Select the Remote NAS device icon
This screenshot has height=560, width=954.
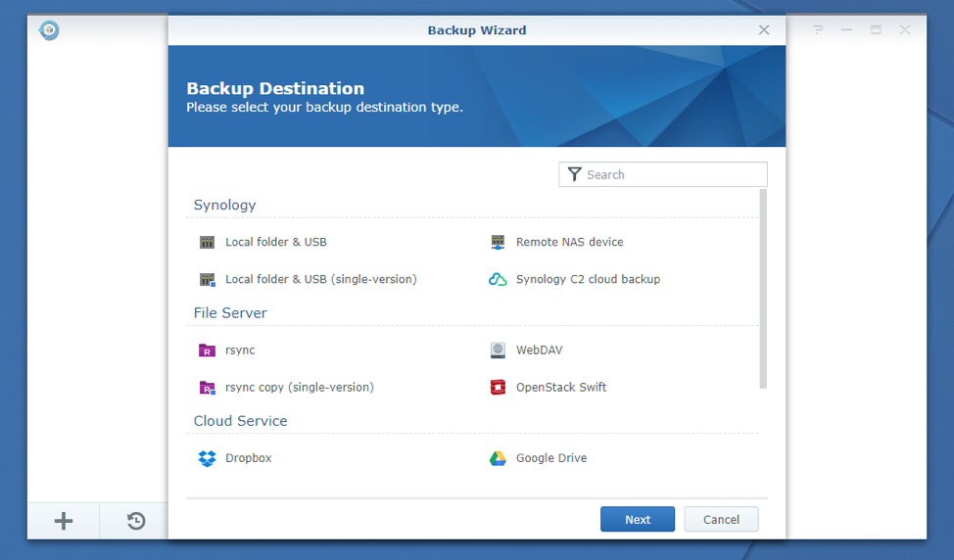click(x=498, y=242)
